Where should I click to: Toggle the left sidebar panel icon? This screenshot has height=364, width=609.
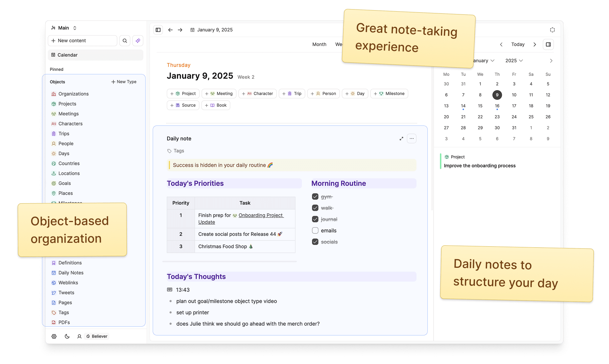(x=158, y=30)
